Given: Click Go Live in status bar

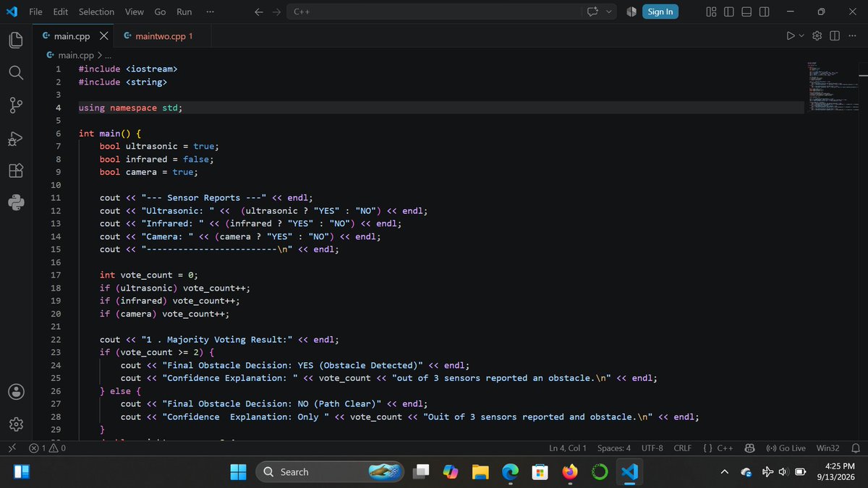Looking at the screenshot, I should click(x=786, y=448).
